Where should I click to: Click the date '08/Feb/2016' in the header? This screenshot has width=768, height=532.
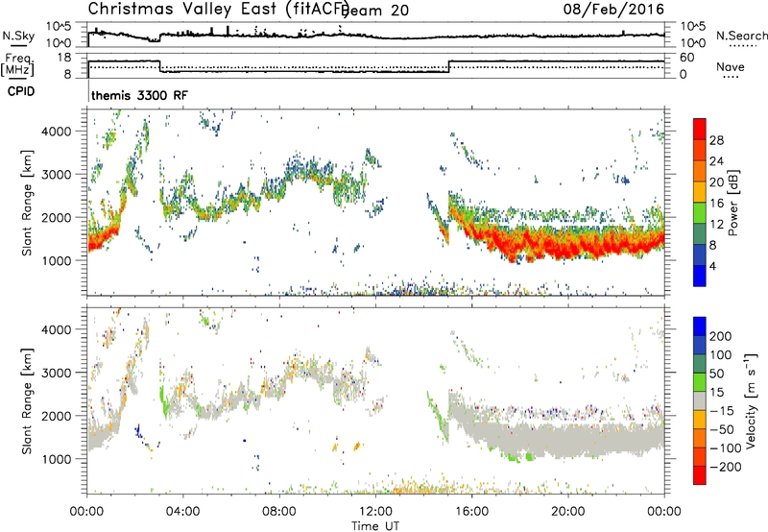613,9
